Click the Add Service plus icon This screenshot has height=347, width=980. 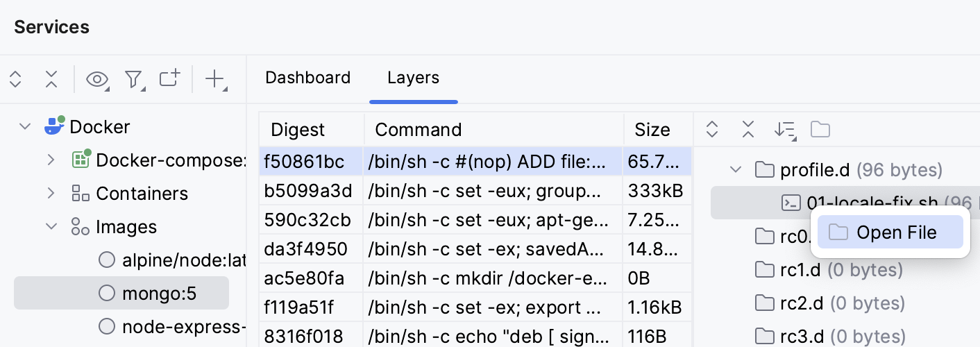click(x=215, y=79)
